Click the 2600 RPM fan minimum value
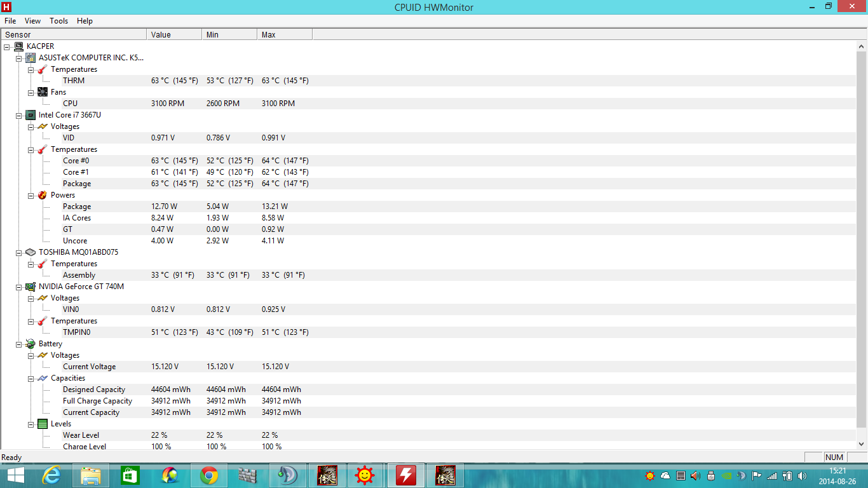Image resolution: width=868 pixels, height=488 pixels. 223,104
